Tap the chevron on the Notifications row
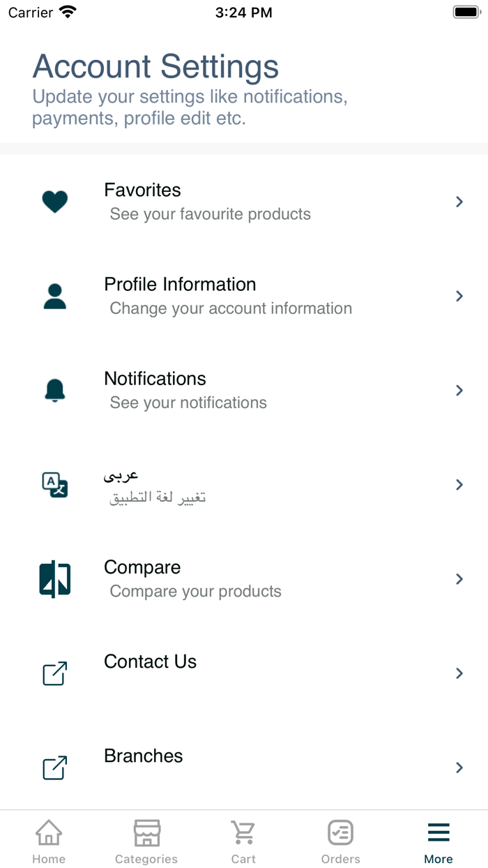488x868 pixels. 459,391
